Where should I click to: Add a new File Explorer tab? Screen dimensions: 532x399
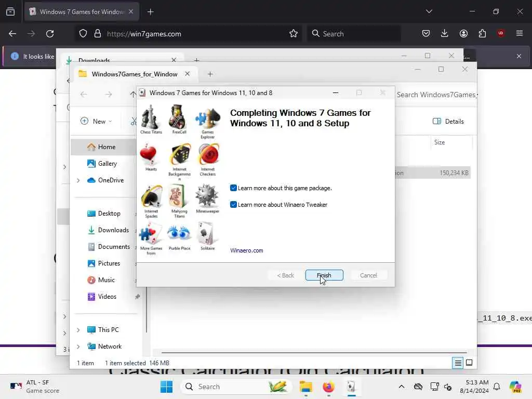point(210,74)
